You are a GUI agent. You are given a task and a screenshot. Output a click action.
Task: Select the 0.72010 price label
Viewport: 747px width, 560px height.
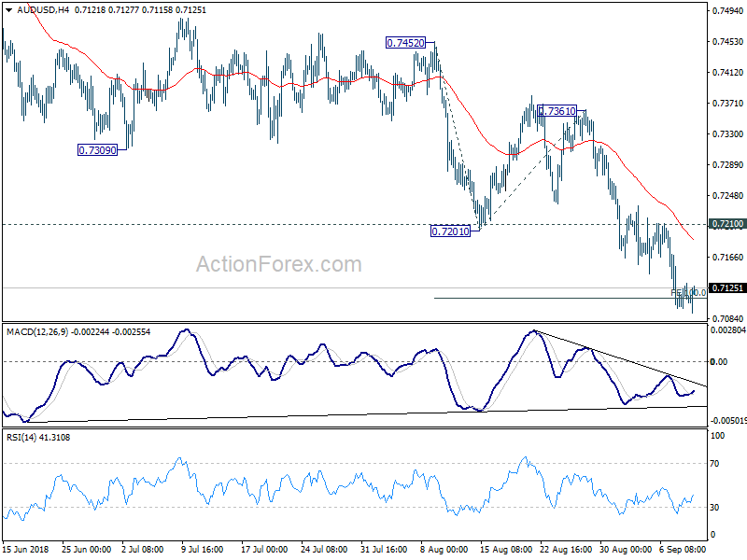(450, 231)
